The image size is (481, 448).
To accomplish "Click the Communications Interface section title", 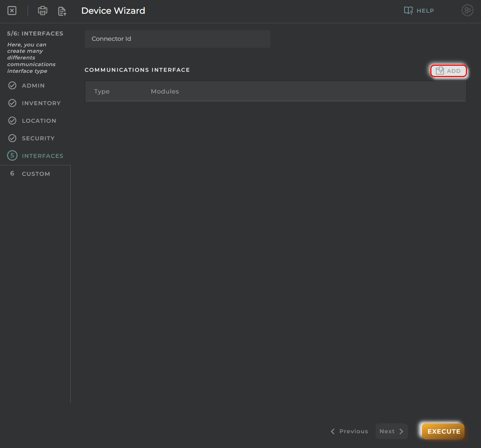I will (137, 70).
